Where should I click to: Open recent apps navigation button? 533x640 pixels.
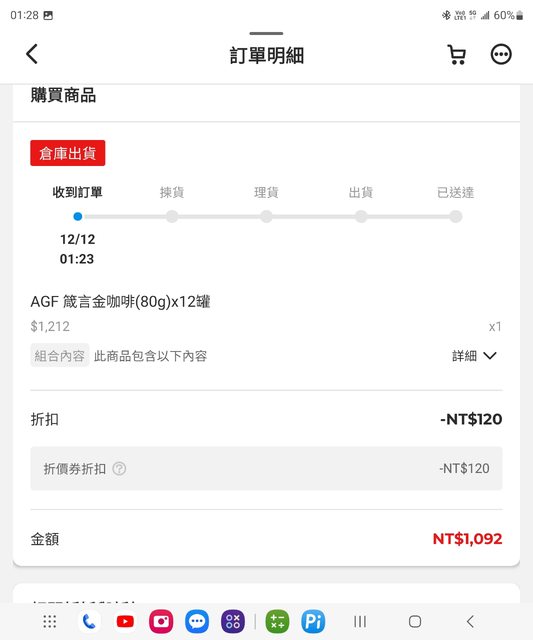click(360, 622)
